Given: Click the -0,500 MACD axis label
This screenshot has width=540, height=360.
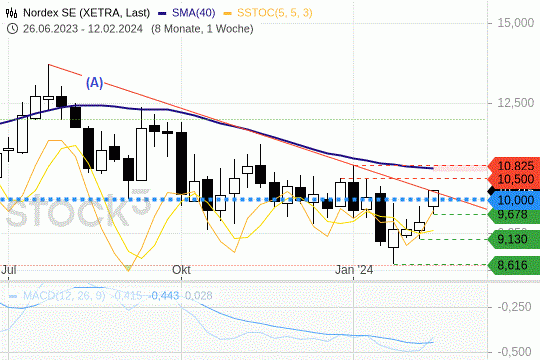Looking at the screenshot, I should (515, 352).
